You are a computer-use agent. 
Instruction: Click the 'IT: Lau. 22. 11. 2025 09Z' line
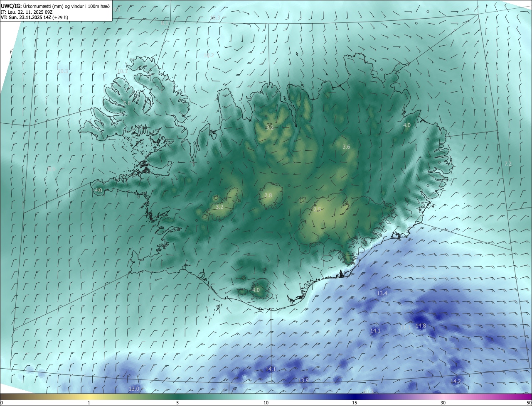click(27, 12)
